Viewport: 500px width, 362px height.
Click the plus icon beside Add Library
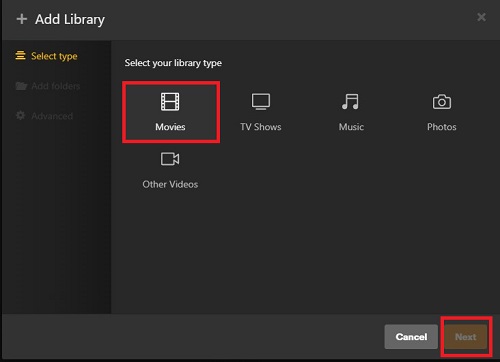(x=22, y=19)
